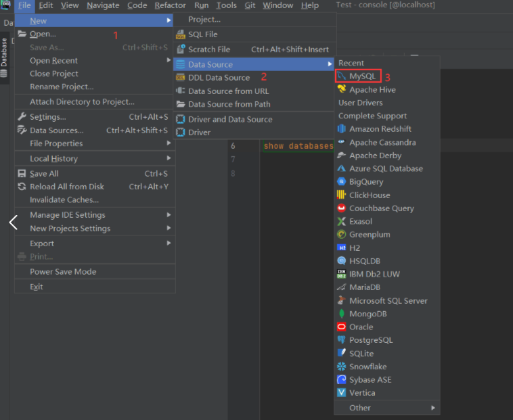Image resolution: width=513 pixels, height=420 pixels.
Task: Click the Snowflake icon
Action: point(341,367)
